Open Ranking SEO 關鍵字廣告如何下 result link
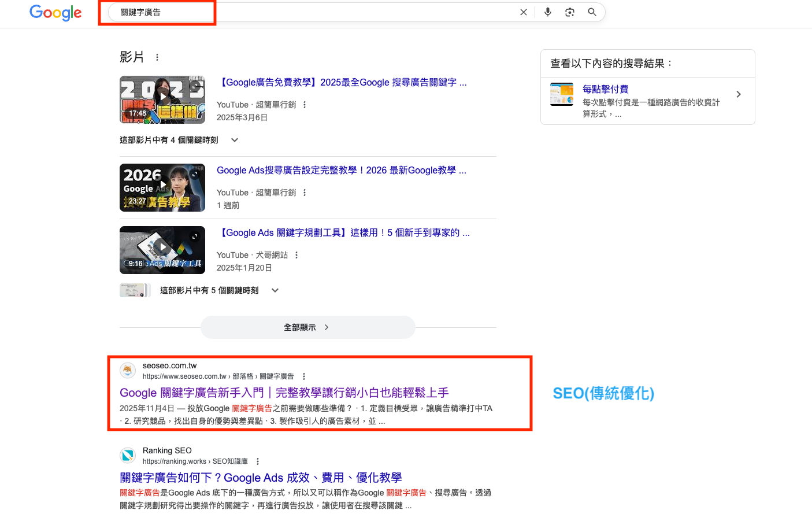 (261, 478)
